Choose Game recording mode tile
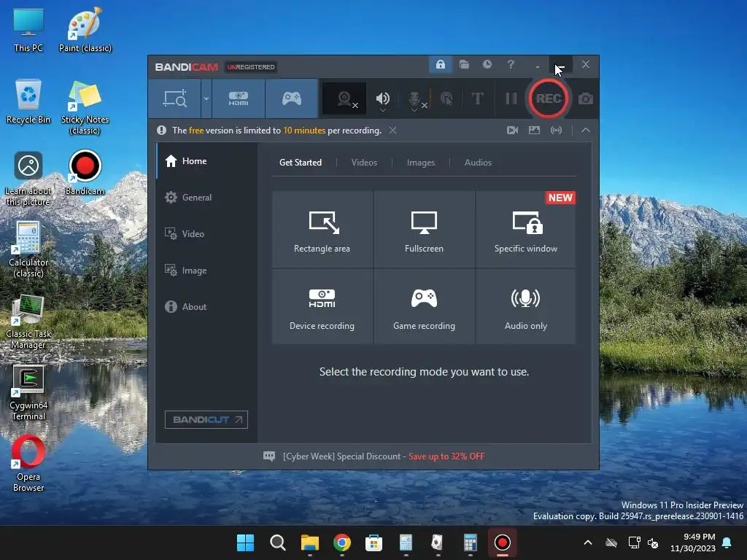 click(x=424, y=307)
